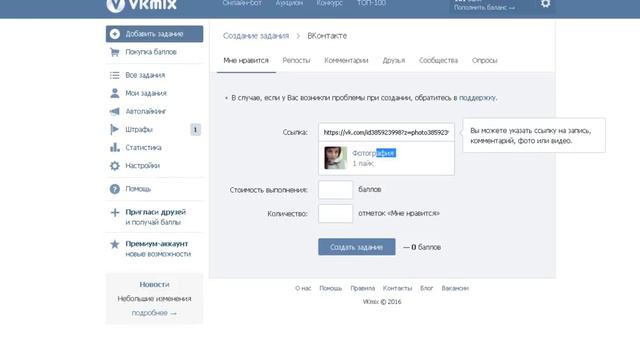Click Контакты footer link
Screen dimensions: 640x360
point(398,288)
